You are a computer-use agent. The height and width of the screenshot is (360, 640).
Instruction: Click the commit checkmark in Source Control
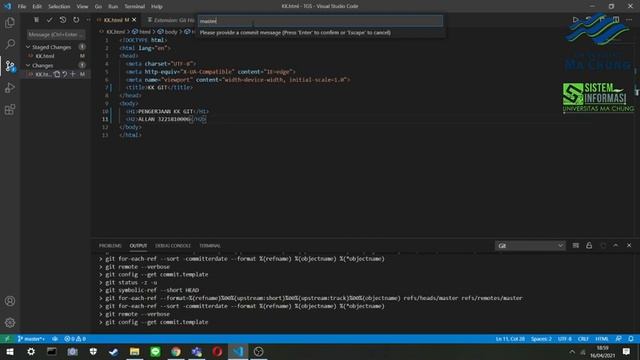point(49,20)
